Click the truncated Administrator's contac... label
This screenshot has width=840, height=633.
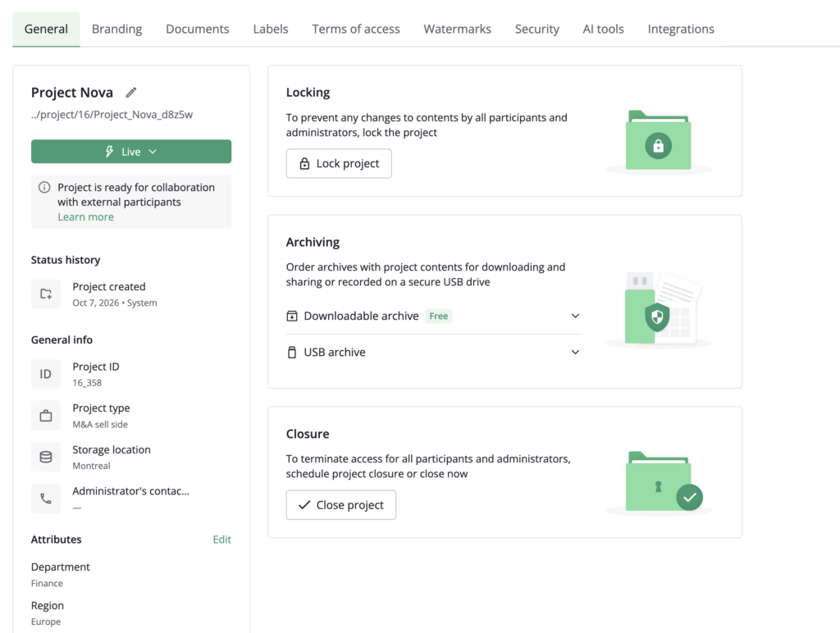pyautogui.click(x=130, y=491)
